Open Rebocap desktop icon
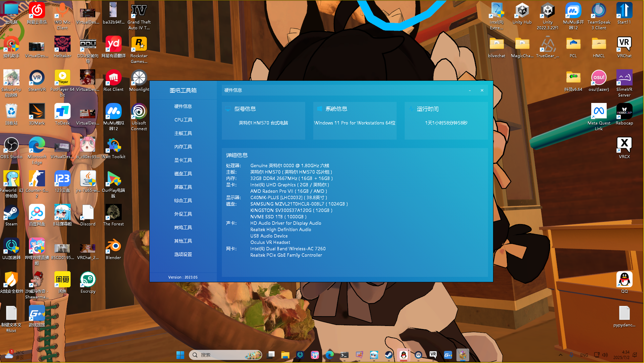The height and width of the screenshot is (363, 644). pos(624,114)
